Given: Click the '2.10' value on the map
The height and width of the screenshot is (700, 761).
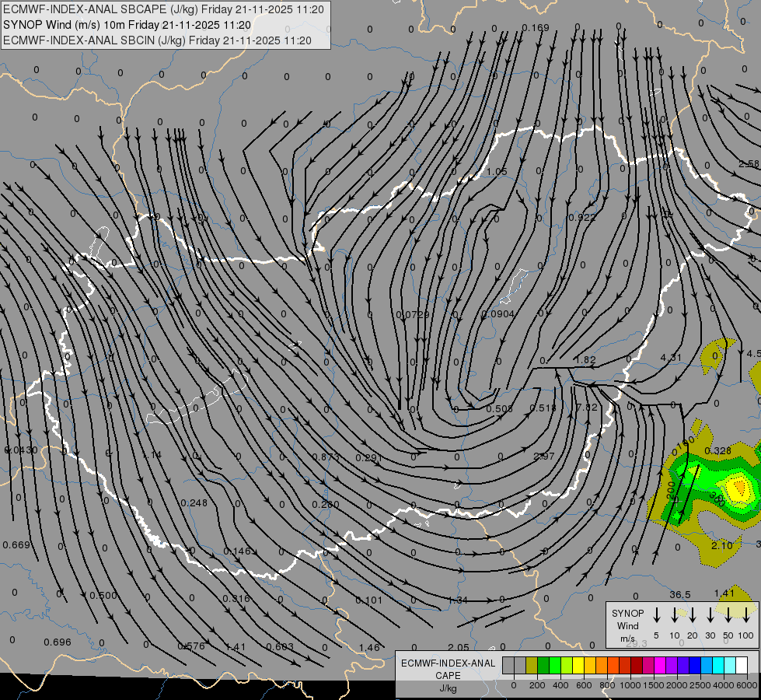Looking at the screenshot, I should [721, 545].
